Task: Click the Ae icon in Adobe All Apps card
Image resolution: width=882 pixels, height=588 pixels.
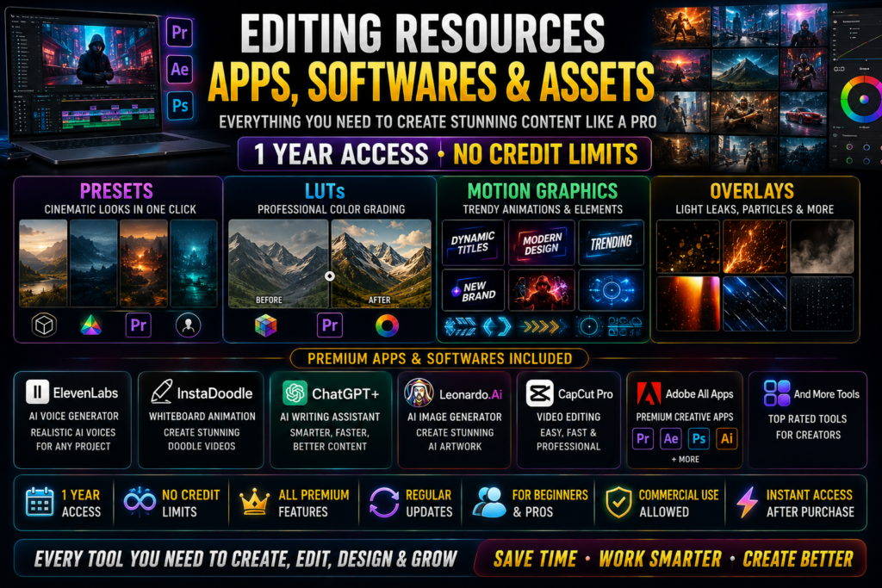Action: point(671,438)
